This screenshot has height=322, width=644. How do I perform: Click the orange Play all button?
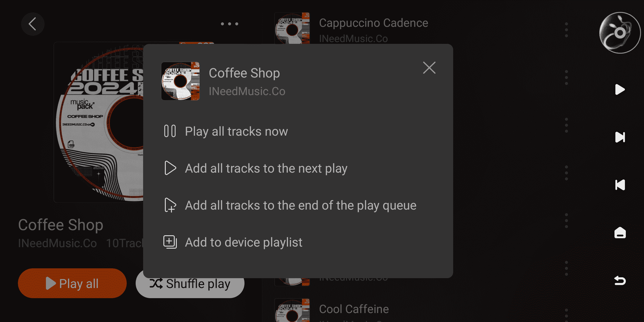(x=72, y=283)
